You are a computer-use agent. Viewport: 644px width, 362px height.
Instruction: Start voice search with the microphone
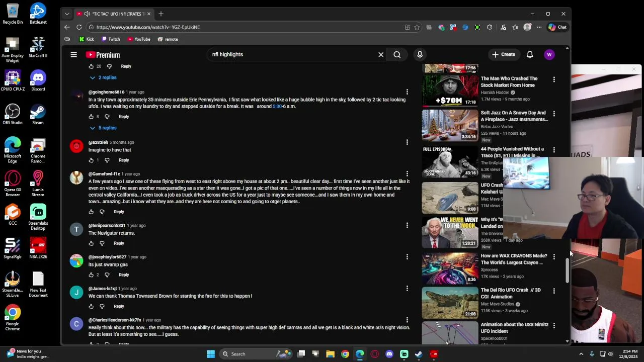420,54
